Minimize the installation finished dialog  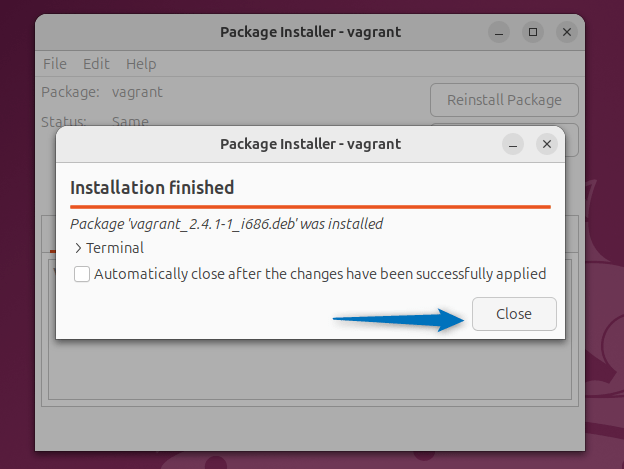click(514, 144)
